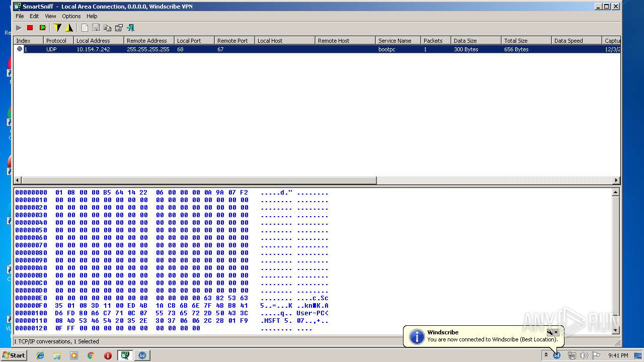
Task: Launch Google Chrome from taskbar
Action: 91,355
